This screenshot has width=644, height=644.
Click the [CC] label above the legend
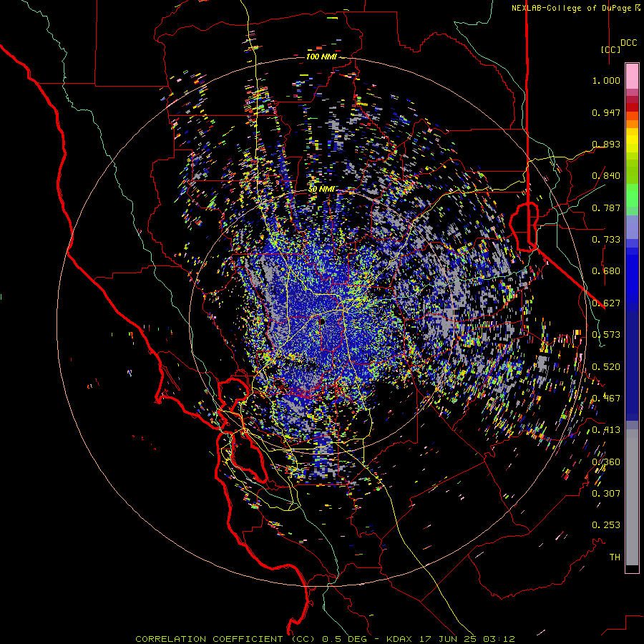point(610,49)
